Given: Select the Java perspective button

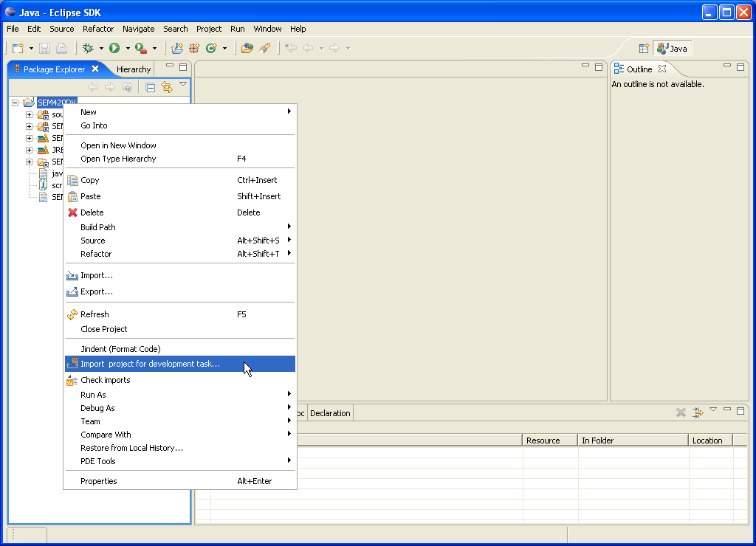Looking at the screenshot, I should pos(672,49).
